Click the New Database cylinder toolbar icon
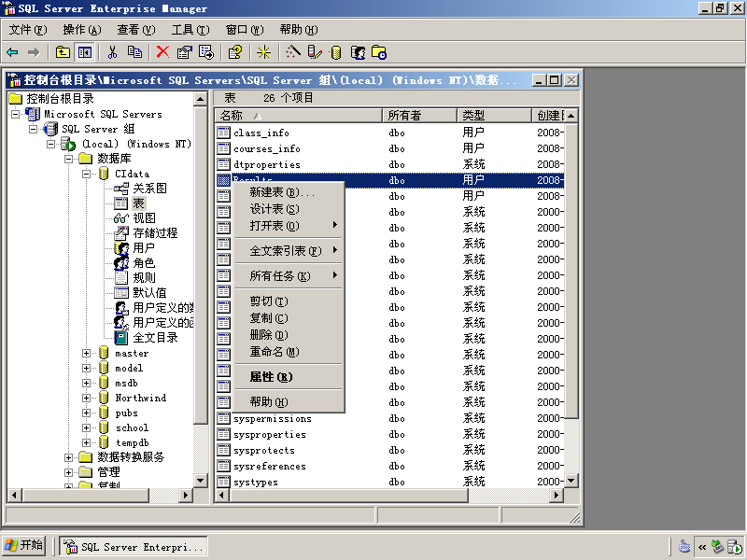Screen dimensions: 747x560 tap(336, 52)
